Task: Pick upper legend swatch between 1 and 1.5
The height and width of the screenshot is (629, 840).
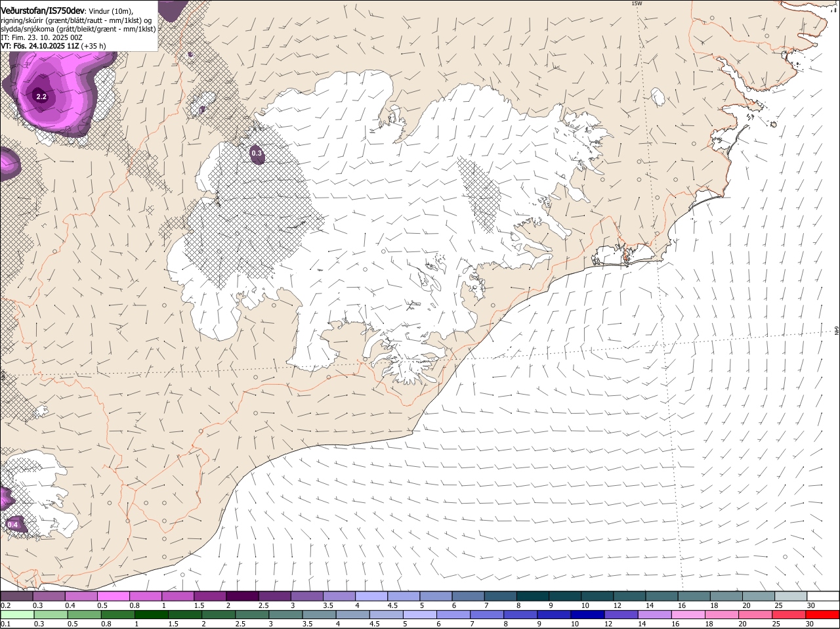Action: 179,596
